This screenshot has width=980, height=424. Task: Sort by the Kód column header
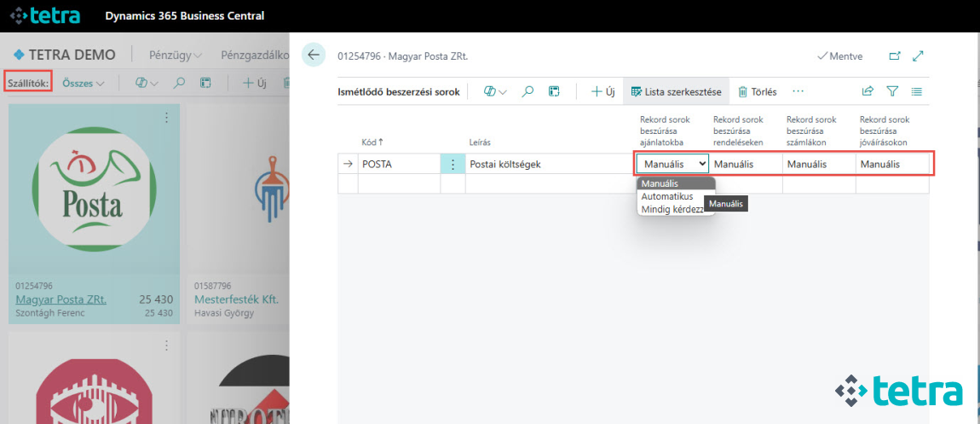click(373, 142)
